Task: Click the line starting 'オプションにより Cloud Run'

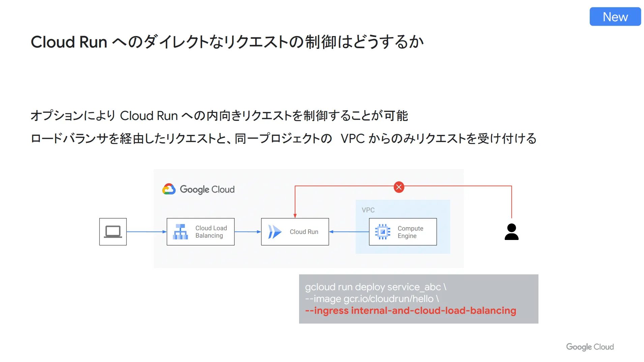Action: point(219,116)
